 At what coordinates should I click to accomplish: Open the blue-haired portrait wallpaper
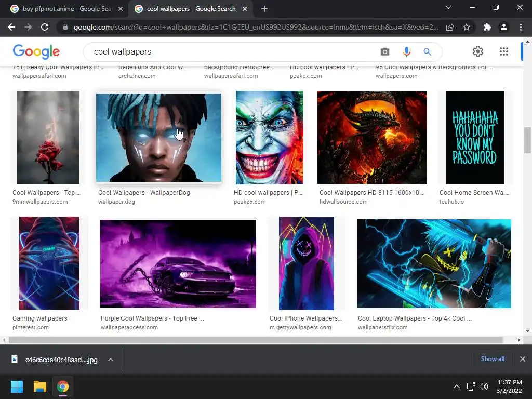158,137
